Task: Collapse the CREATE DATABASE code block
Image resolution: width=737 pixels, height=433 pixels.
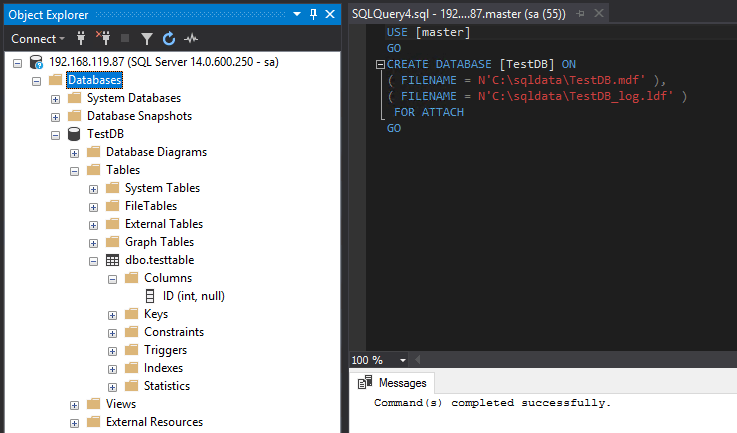Action: coord(379,64)
